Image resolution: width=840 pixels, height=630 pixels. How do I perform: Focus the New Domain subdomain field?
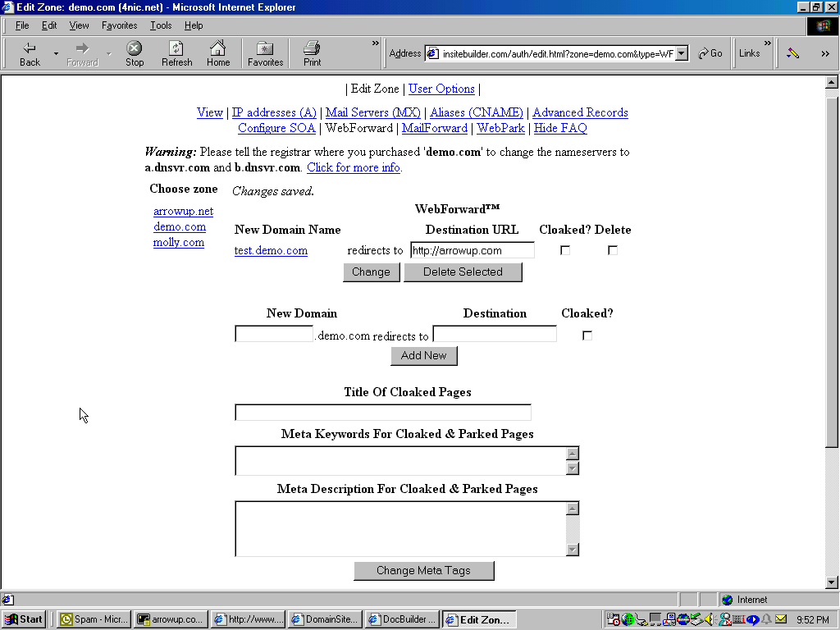pyautogui.click(x=274, y=334)
